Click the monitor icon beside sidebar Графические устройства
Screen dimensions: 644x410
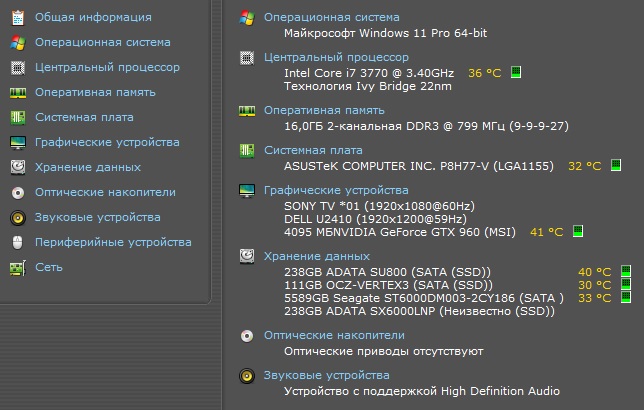click(18, 143)
